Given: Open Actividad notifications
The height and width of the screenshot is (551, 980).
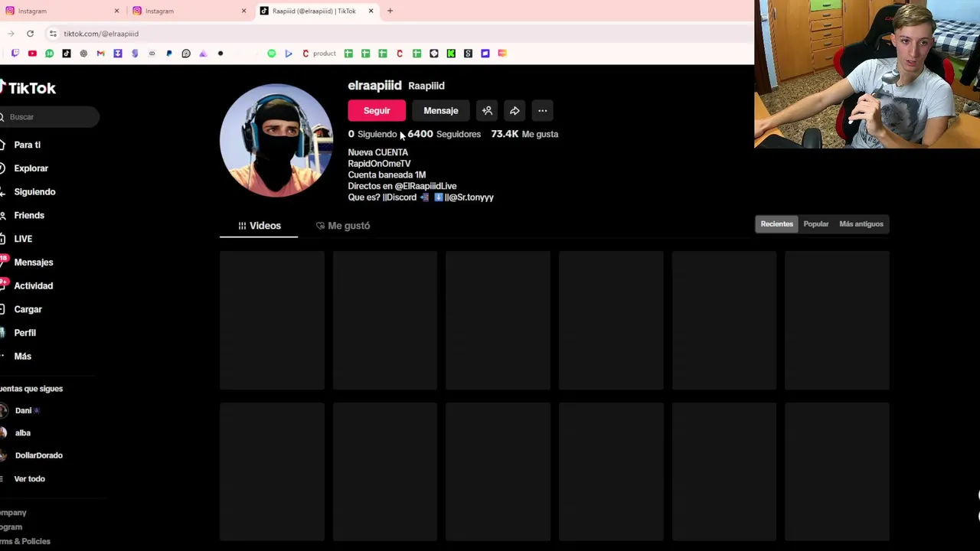Looking at the screenshot, I should 33,286.
